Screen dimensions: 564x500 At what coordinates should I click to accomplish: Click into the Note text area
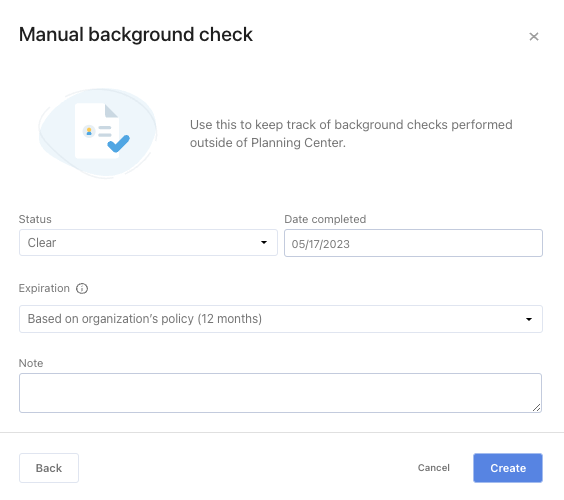click(281, 393)
